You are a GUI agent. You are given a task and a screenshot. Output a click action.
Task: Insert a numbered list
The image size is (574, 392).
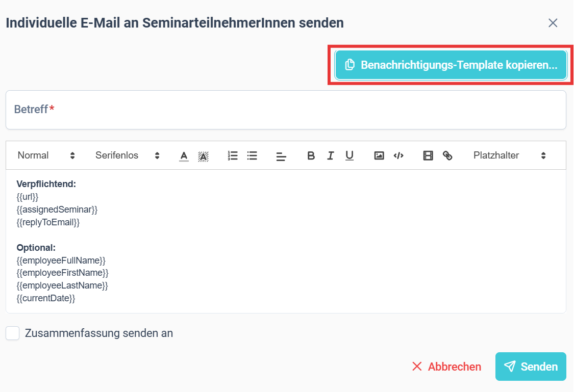[233, 156]
